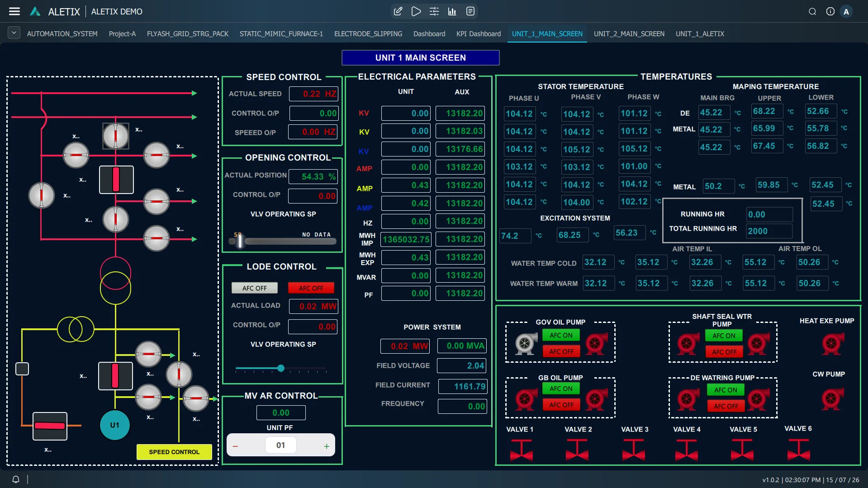Click ACTUAL POSITION value 54.33 %
Image resolution: width=868 pixels, height=488 pixels.
coord(313,177)
